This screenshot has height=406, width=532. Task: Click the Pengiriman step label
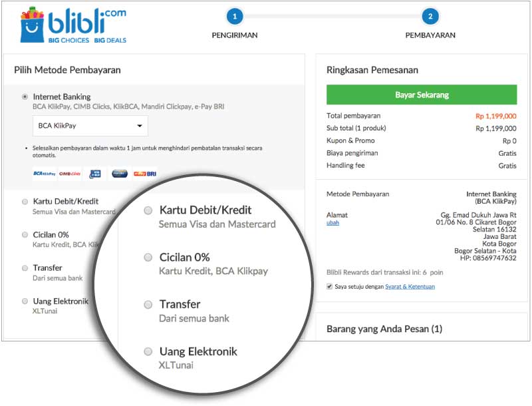235,35
